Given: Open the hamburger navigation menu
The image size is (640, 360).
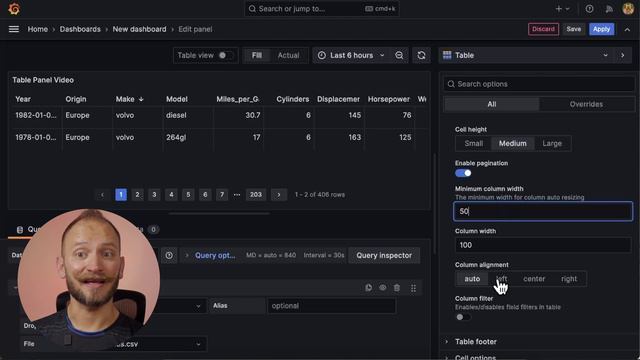Looking at the screenshot, I should pos(14,29).
